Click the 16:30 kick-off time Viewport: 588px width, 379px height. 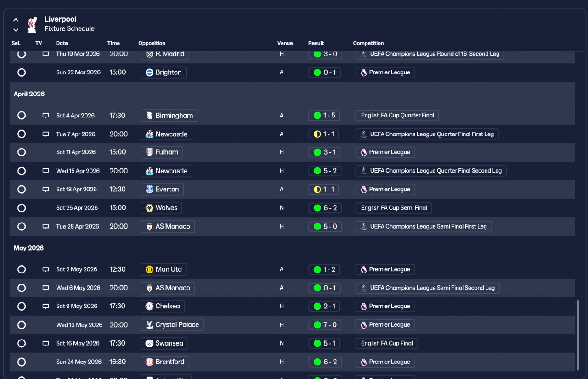(x=118, y=362)
